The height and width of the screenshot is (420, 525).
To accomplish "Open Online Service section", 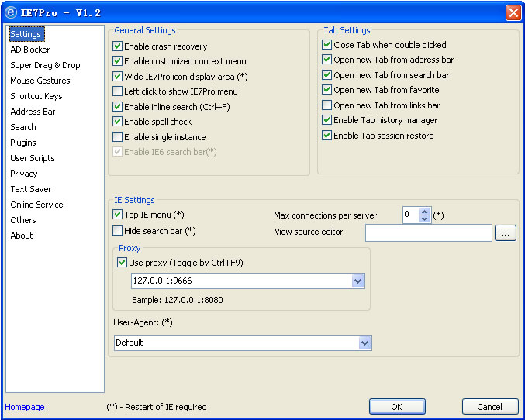I will pyautogui.click(x=36, y=205).
